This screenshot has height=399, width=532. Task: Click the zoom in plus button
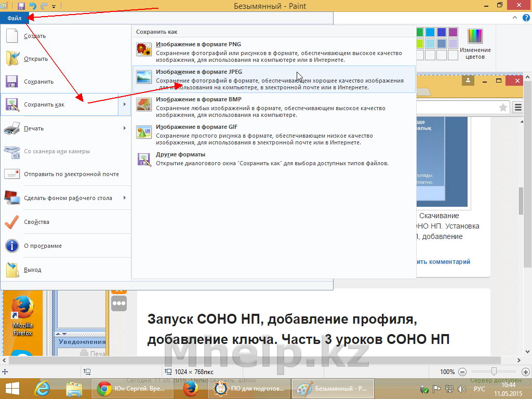[526, 372]
